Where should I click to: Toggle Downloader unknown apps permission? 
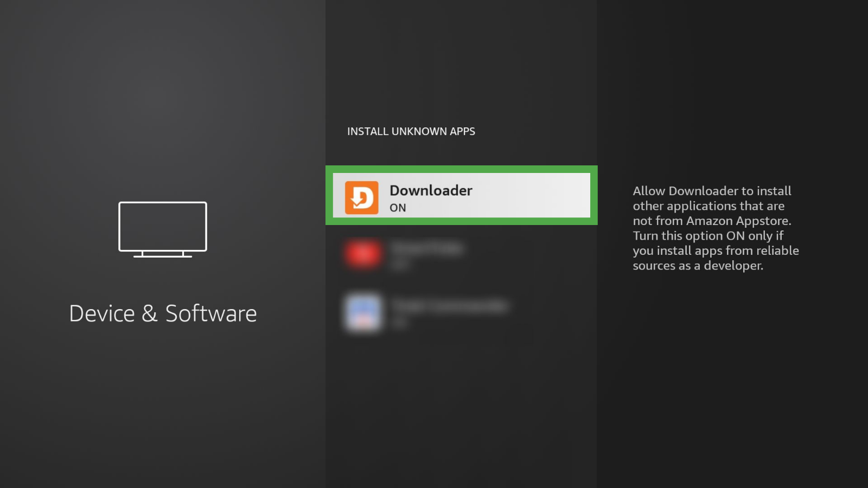tap(461, 195)
